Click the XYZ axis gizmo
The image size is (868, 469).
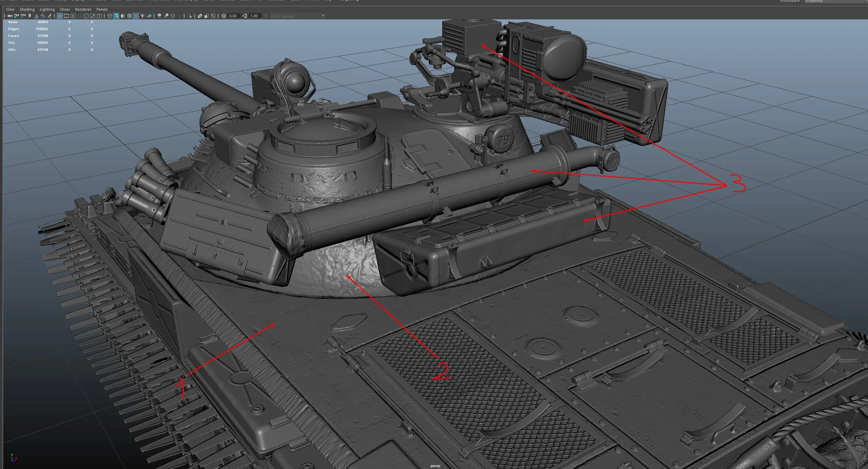click(x=14, y=458)
